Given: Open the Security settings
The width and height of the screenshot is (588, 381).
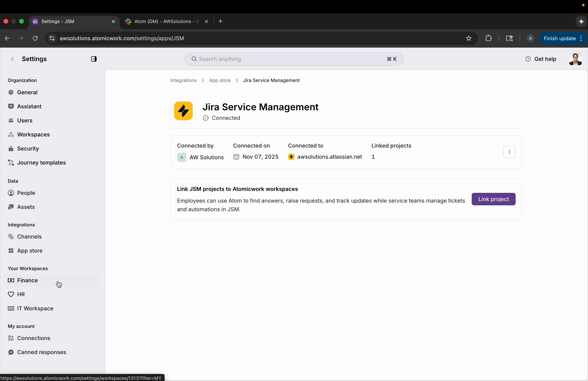Looking at the screenshot, I should (x=28, y=148).
